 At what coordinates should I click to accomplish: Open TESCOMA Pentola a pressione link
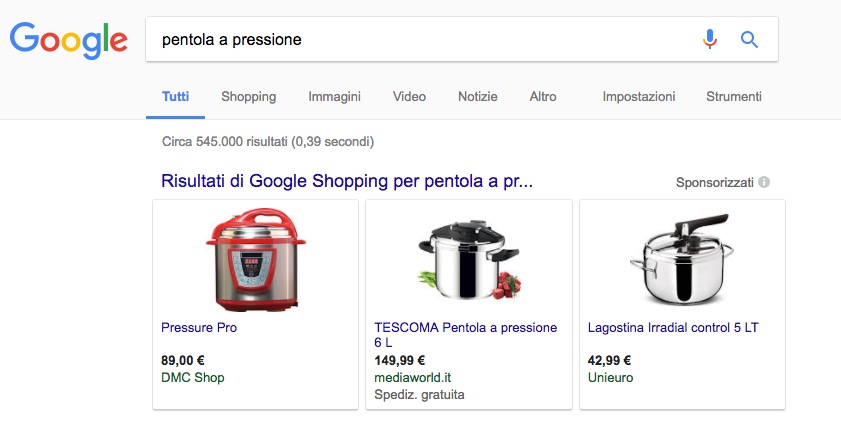pyautogui.click(x=466, y=335)
